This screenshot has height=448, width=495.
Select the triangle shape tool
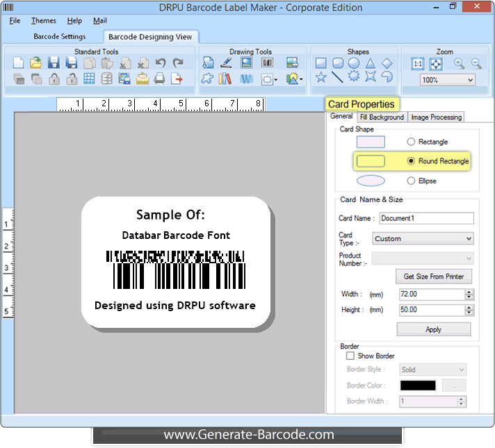(x=371, y=63)
